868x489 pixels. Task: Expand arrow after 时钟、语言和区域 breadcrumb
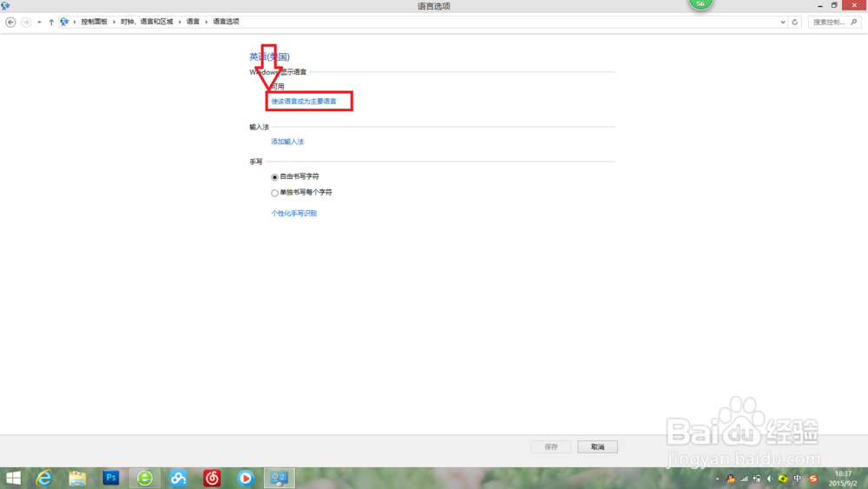(x=180, y=22)
